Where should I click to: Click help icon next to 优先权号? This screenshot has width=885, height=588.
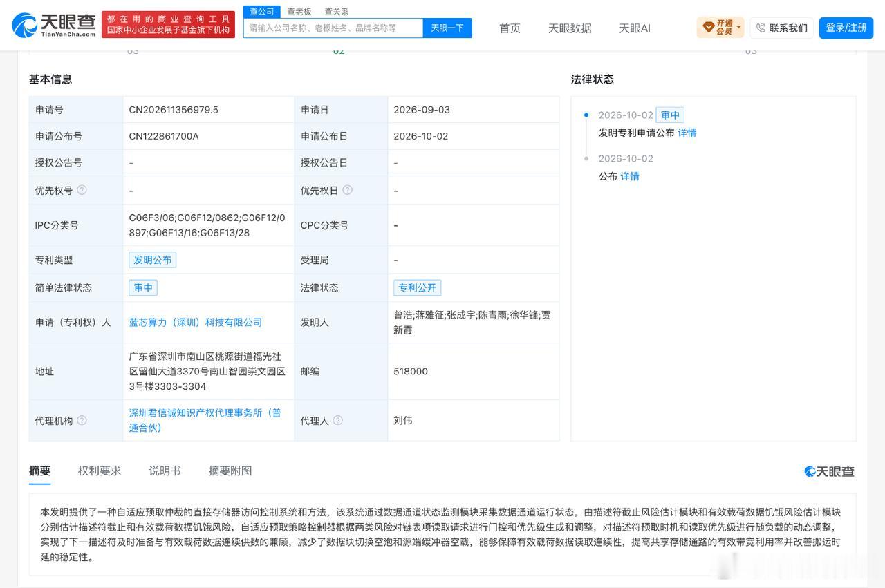tap(82, 190)
